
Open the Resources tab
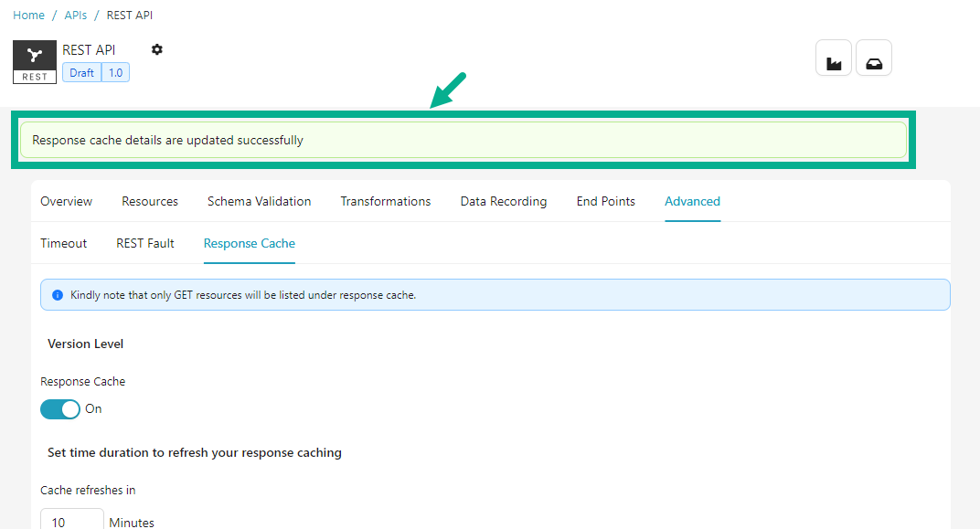pyautogui.click(x=150, y=201)
